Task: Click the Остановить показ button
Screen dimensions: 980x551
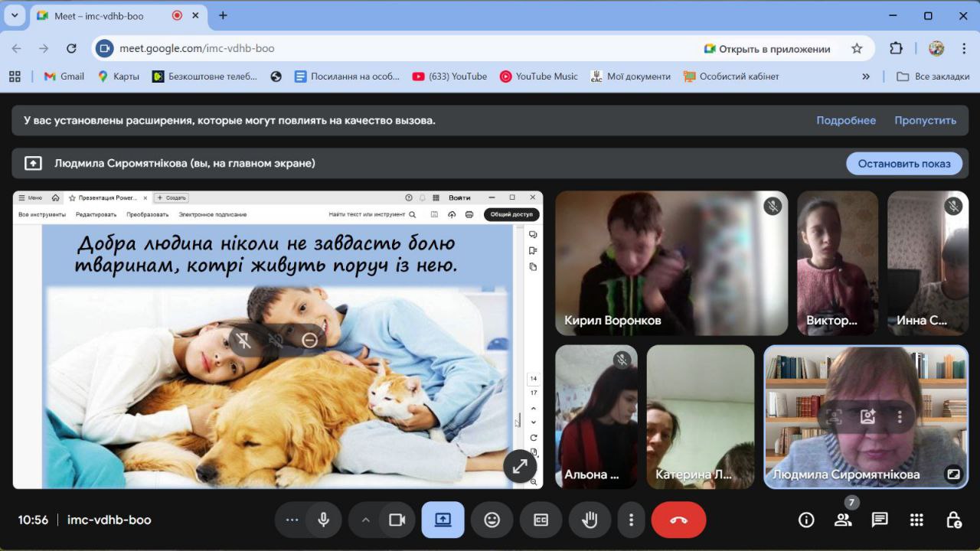Action: click(903, 163)
